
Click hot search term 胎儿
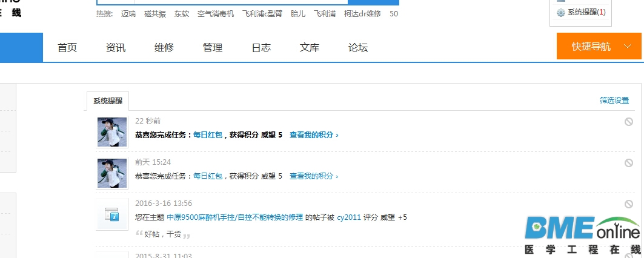pyautogui.click(x=298, y=14)
